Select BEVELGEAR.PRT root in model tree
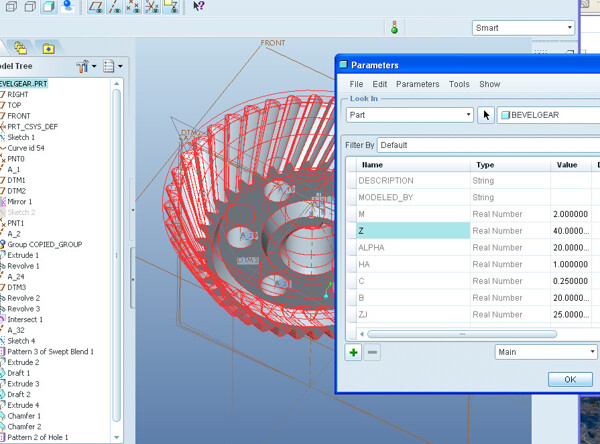The image size is (600, 444). pos(23,83)
